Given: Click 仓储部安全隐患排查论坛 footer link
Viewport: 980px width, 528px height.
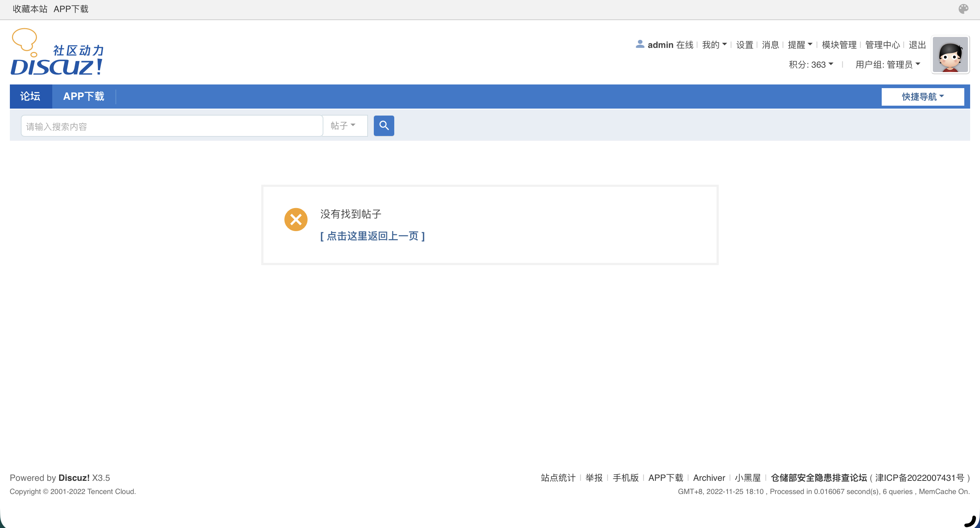Looking at the screenshot, I should coord(819,478).
